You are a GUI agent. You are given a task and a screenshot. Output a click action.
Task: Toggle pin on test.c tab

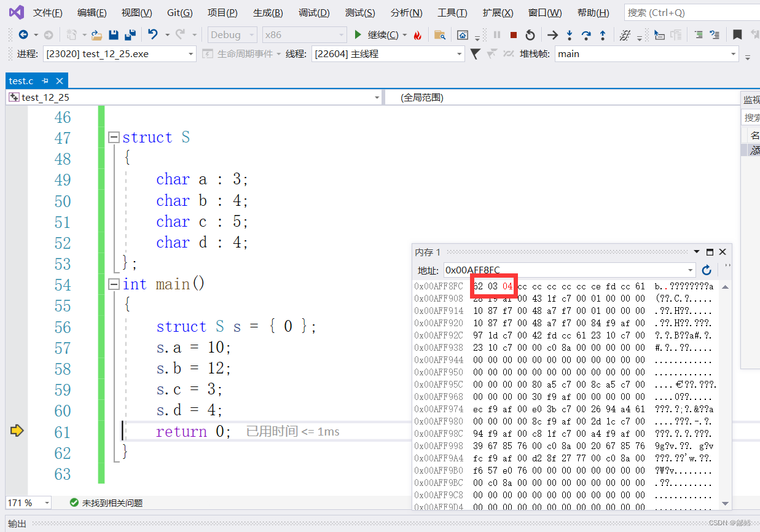tap(45, 81)
